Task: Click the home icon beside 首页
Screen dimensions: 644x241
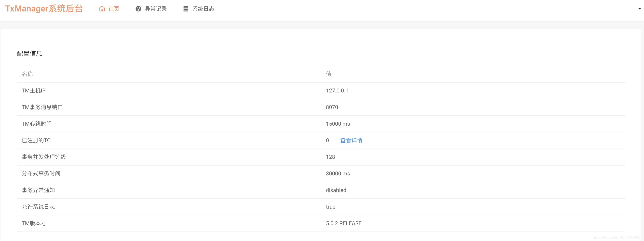Action: 102,9
